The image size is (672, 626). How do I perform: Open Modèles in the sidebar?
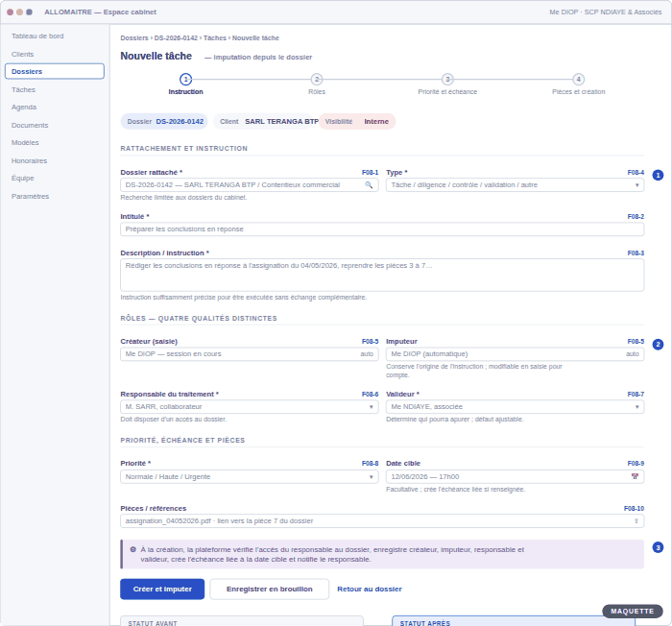25,142
